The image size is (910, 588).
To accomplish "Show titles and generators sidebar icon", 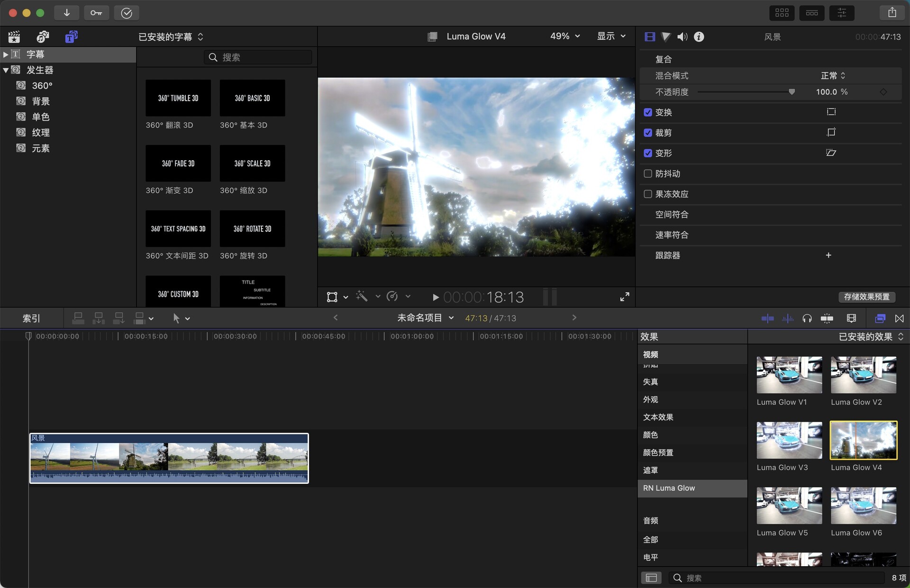I will [x=71, y=36].
